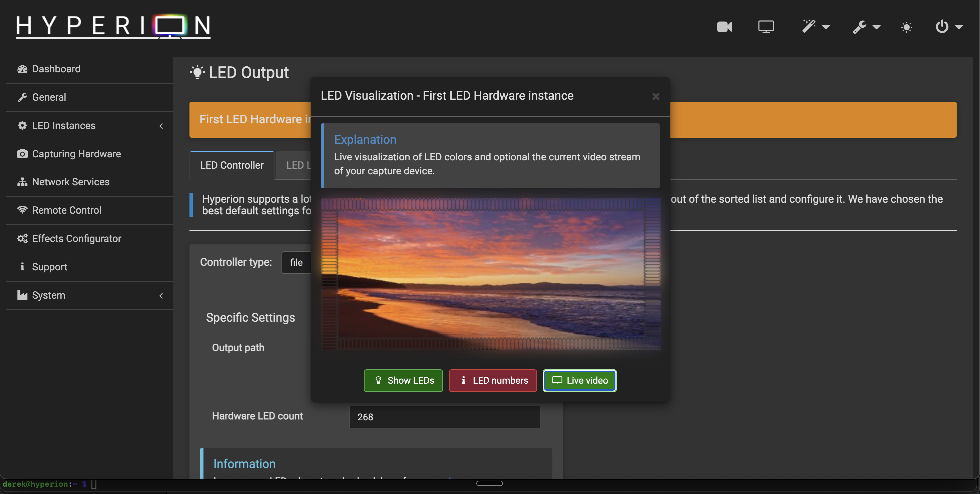
Task: Click the video camera icon in top bar
Action: point(724,27)
